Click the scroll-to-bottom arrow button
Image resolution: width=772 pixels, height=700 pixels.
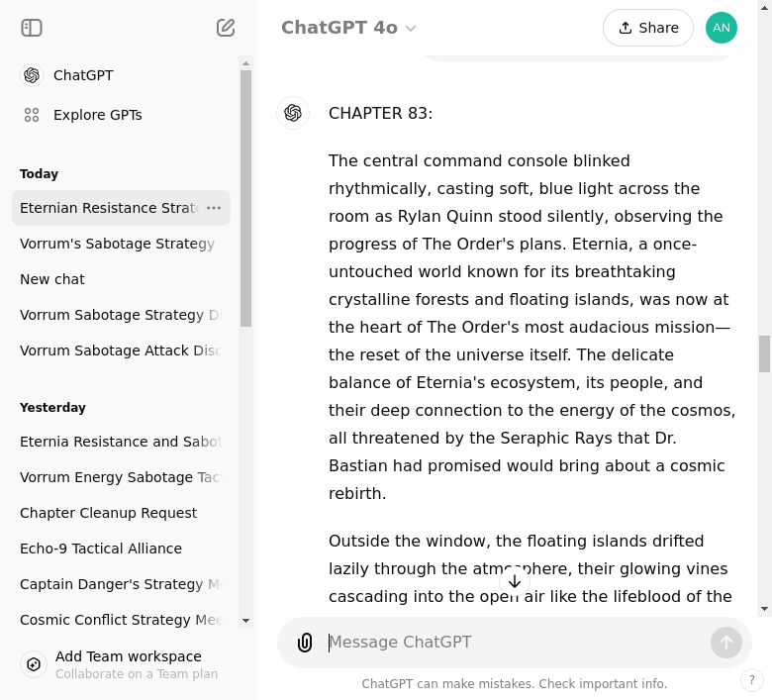pos(515,581)
